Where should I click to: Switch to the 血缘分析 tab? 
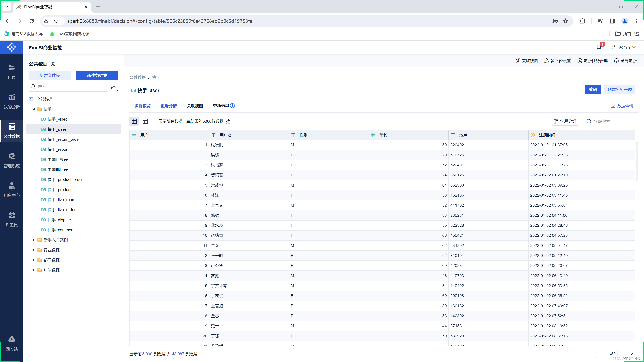click(169, 106)
